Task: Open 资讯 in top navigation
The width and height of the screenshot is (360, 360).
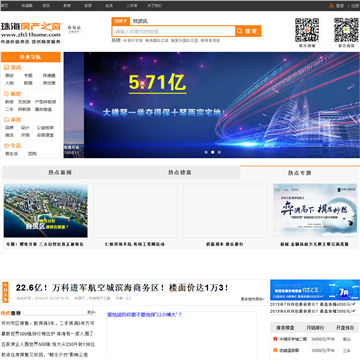Action: pos(46,6)
